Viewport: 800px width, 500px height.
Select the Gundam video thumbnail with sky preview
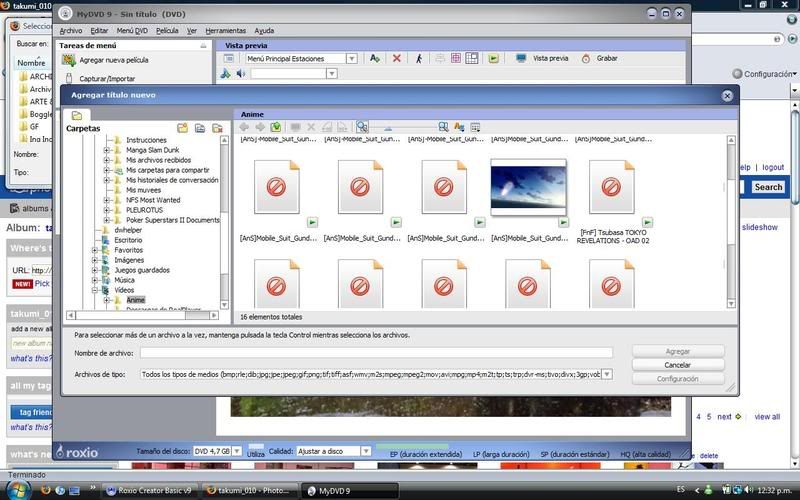(x=529, y=187)
